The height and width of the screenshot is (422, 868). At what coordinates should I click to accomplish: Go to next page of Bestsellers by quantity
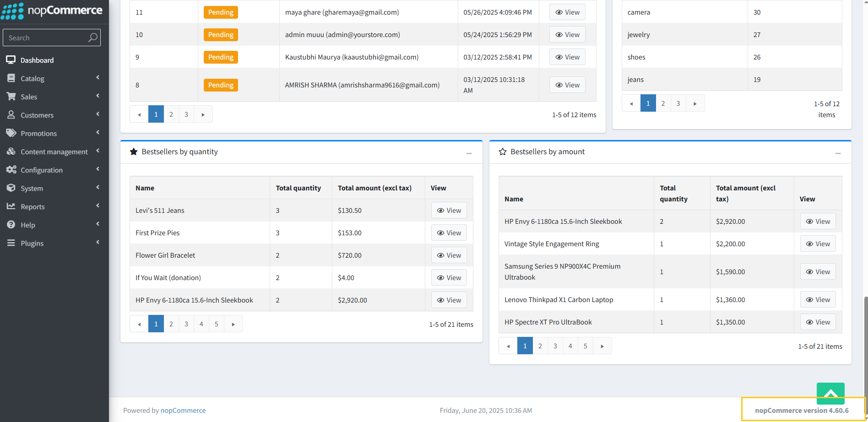(x=233, y=324)
